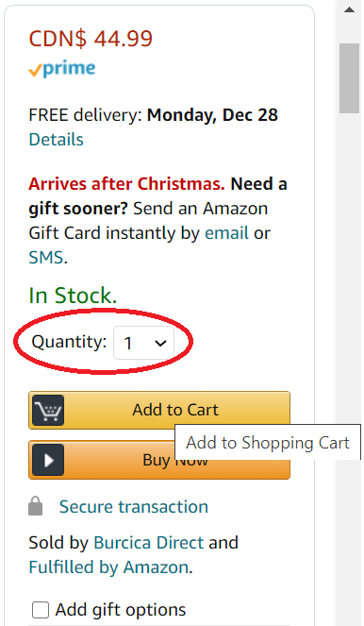
Task: Open the Secure transaction link
Action: coord(134,507)
